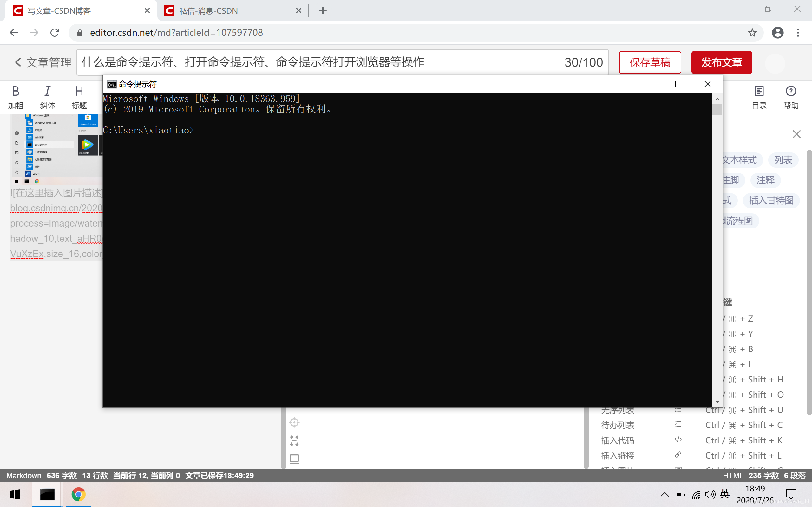Show hidden system tray icons chevron
Image resolution: width=812 pixels, height=507 pixels.
(665, 494)
